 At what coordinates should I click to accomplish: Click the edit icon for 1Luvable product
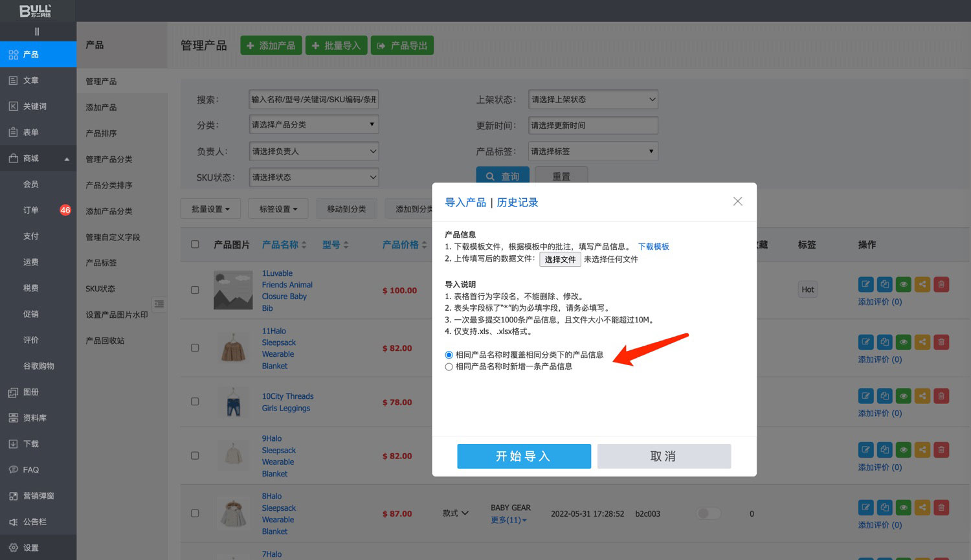(865, 284)
